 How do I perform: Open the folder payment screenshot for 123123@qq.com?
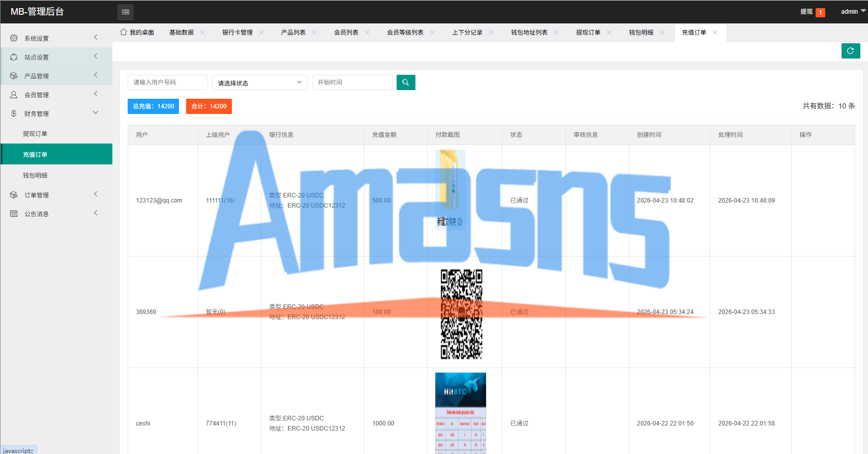click(451, 190)
